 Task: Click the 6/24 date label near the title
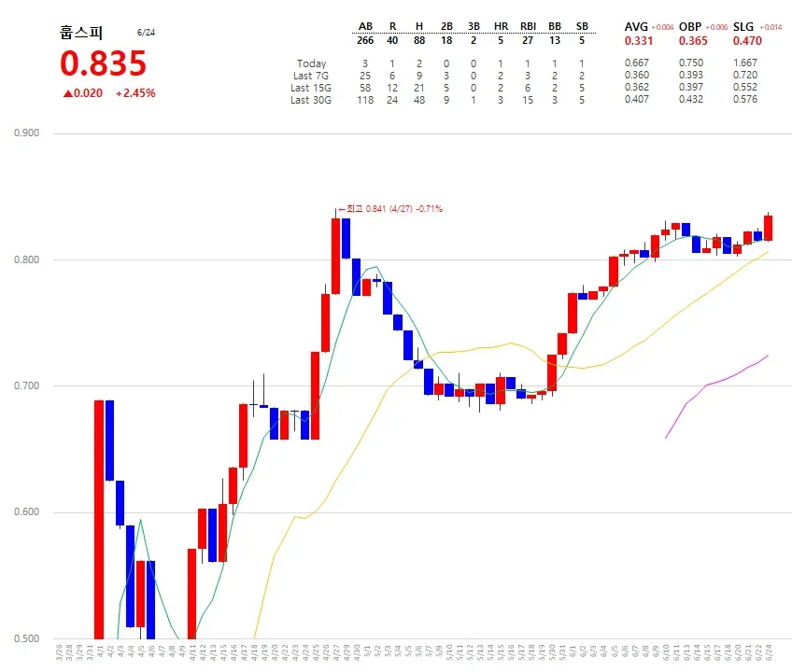[146, 33]
